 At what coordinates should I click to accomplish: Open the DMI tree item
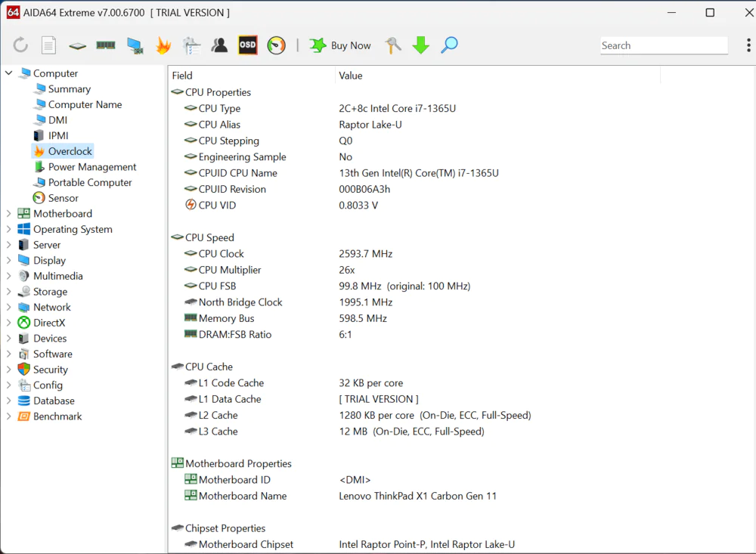51,120
